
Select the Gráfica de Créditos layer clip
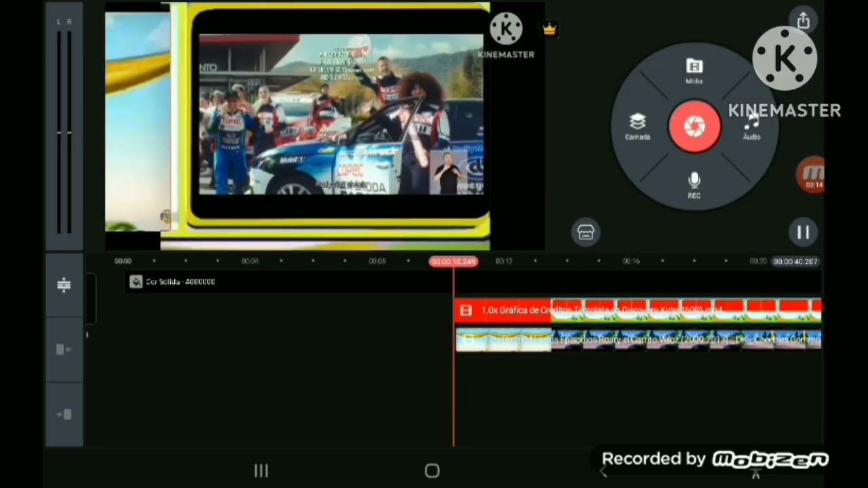pyautogui.click(x=637, y=310)
